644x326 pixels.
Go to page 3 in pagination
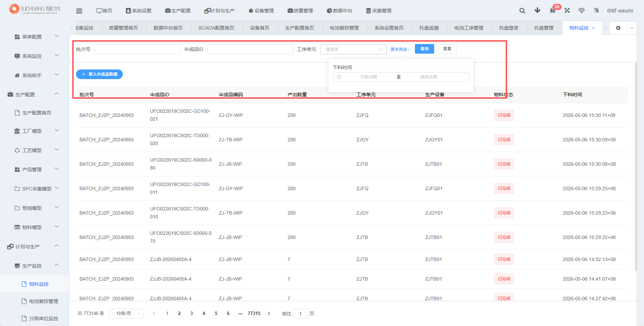[x=192, y=313]
